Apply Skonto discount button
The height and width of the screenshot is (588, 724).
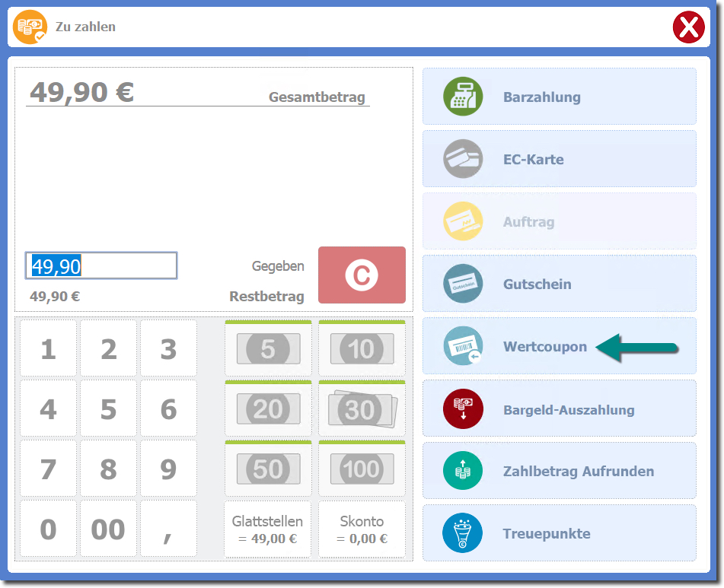click(362, 529)
